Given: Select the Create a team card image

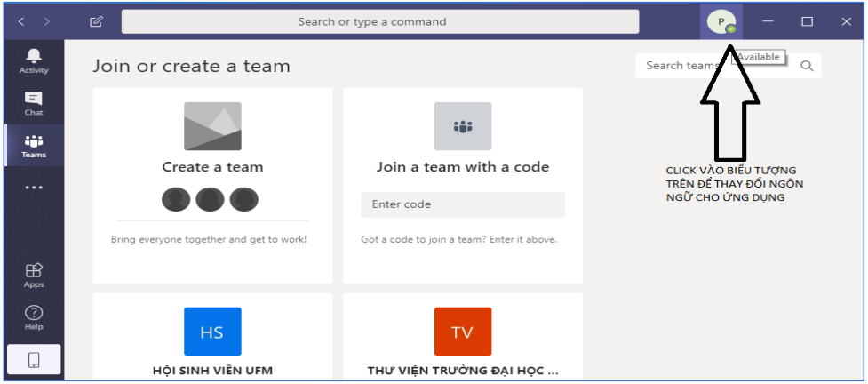Looking at the screenshot, I should pyautogui.click(x=212, y=126).
